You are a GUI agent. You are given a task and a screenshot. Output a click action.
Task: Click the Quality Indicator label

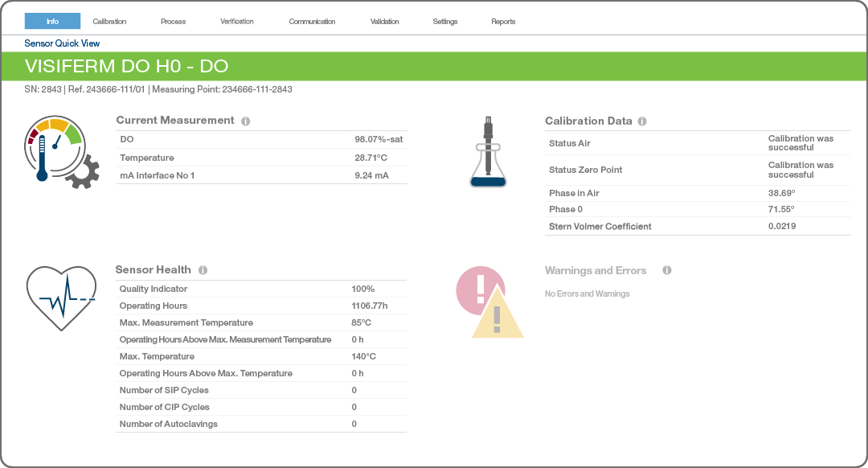pos(154,289)
